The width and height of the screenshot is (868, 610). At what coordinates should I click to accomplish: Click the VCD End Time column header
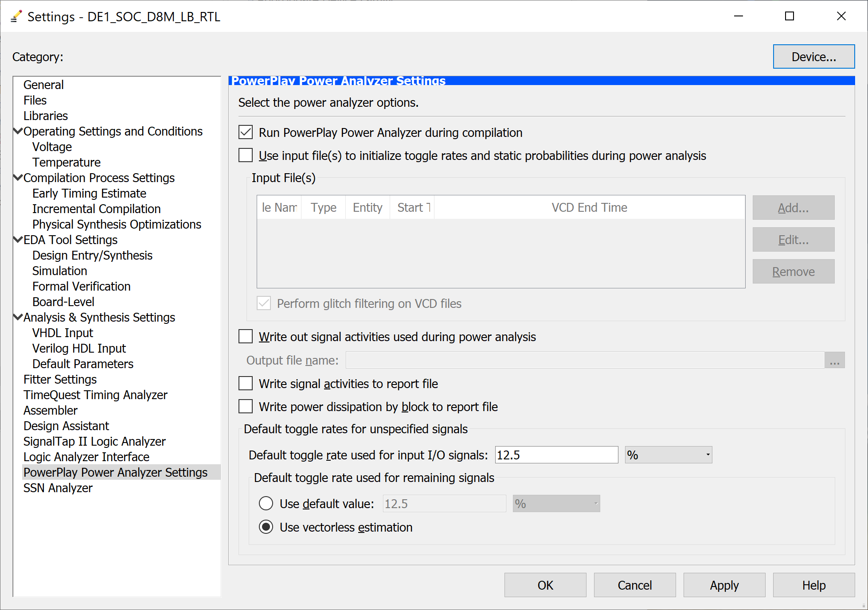click(x=589, y=207)
